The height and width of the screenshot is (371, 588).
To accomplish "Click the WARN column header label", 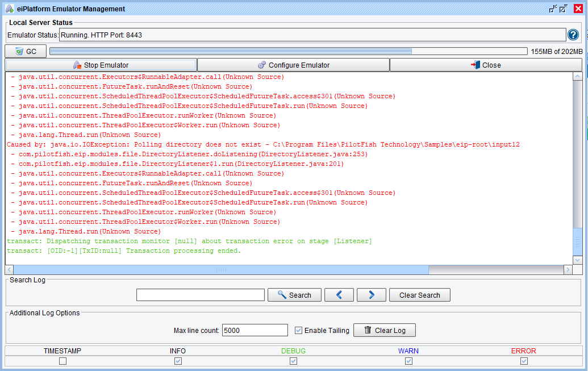I will point(408,351).
